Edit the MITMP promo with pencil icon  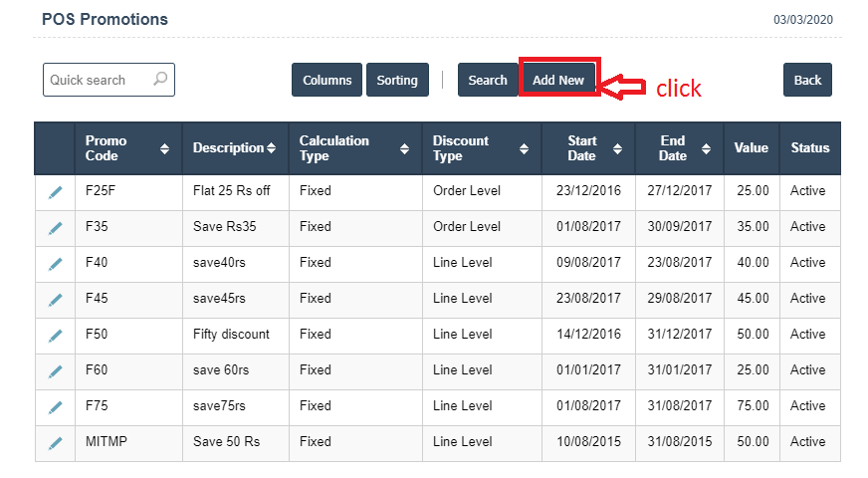[55, 443]
